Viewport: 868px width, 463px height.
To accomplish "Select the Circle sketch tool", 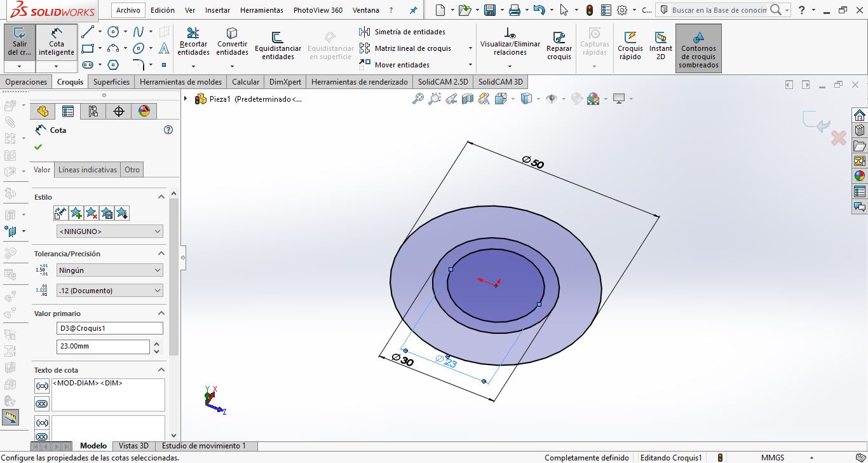I will click(113, 32).
